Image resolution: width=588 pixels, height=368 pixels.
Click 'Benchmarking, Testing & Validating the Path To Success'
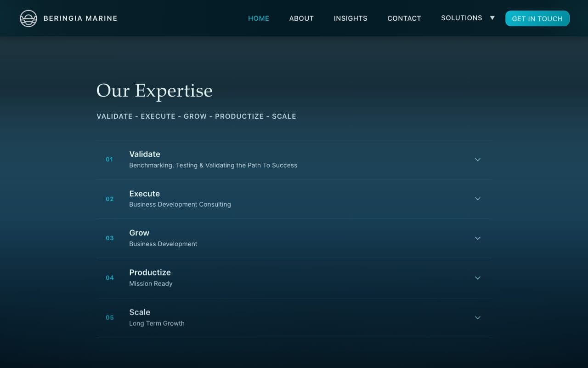[x=213, y=165]
